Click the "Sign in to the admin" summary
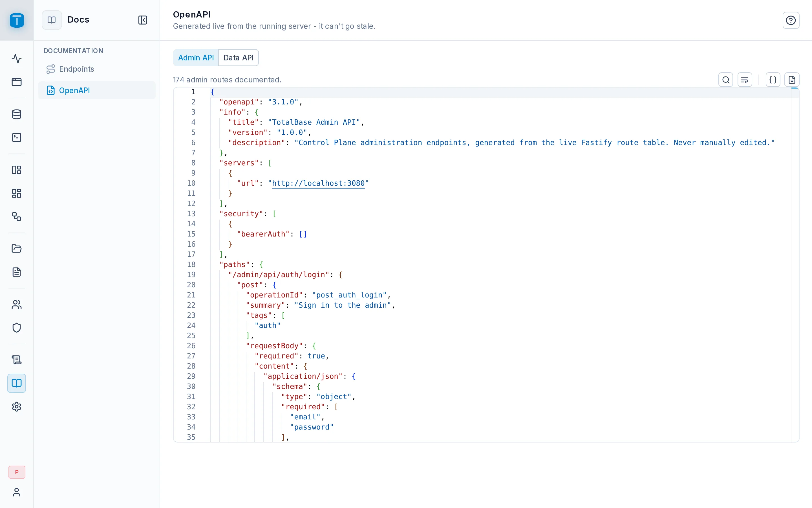The width and height of the screenshot is (812, 508). (x=343, y=305)
